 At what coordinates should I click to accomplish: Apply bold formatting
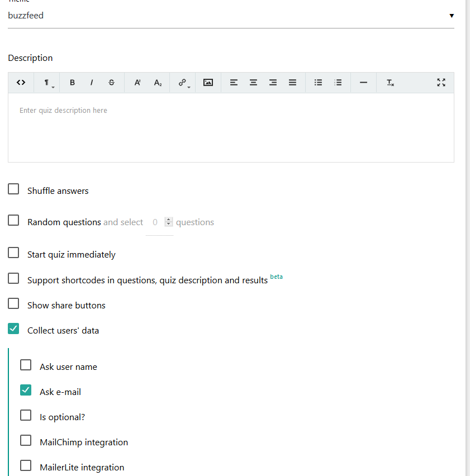tap(72, 83)
